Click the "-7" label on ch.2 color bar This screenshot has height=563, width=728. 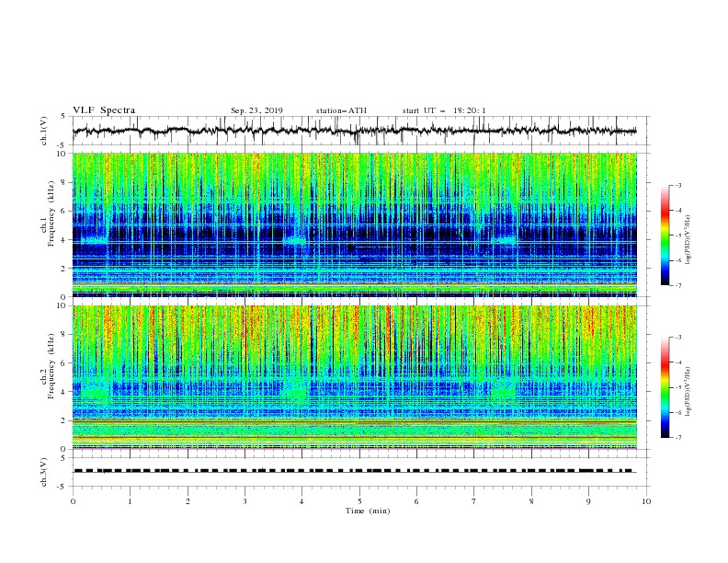point(678,438)
